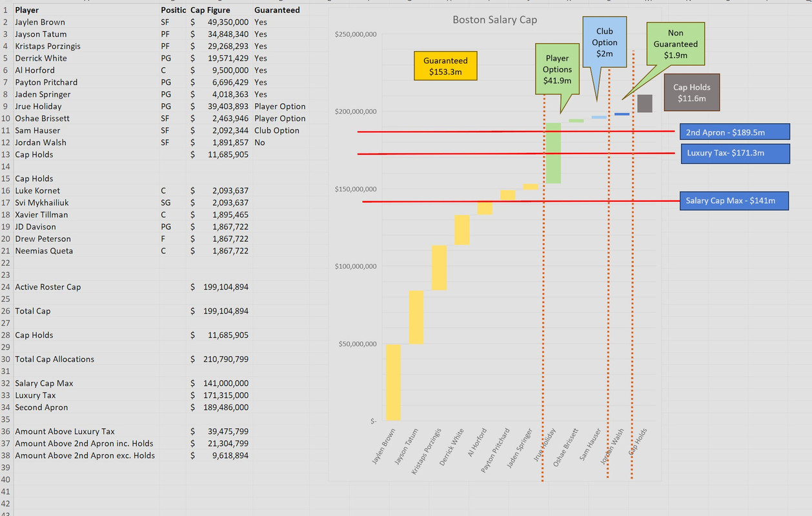
Task: Select the yellow Guaranteed $153.3m callout
Action: (x=445, y=66)
